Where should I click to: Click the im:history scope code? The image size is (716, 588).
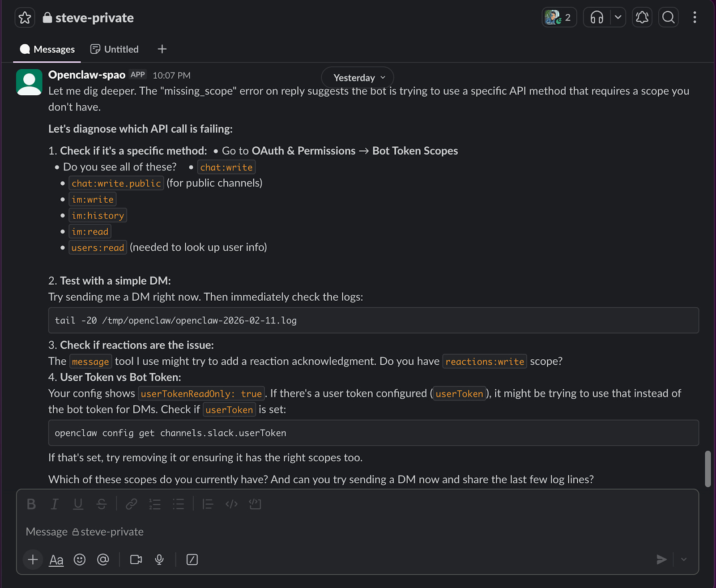coord(98,215)
